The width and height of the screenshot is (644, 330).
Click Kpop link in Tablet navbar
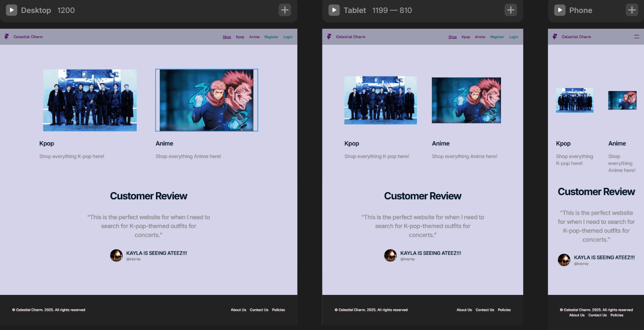coord(466,37)
